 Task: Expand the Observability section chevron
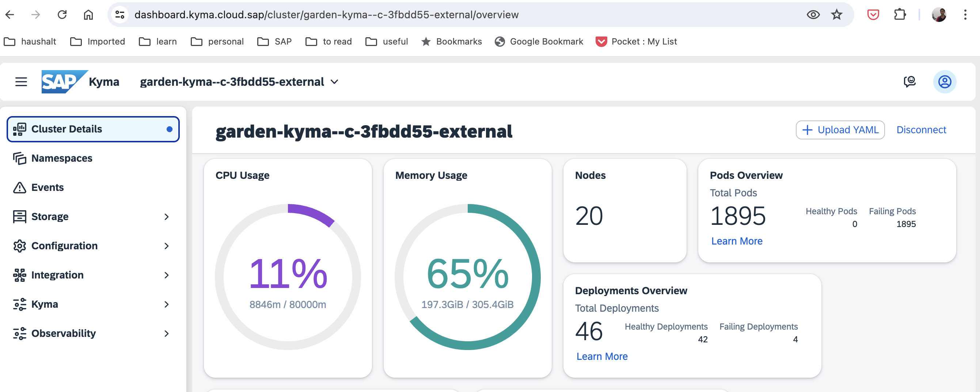click(x=166, y=334)
